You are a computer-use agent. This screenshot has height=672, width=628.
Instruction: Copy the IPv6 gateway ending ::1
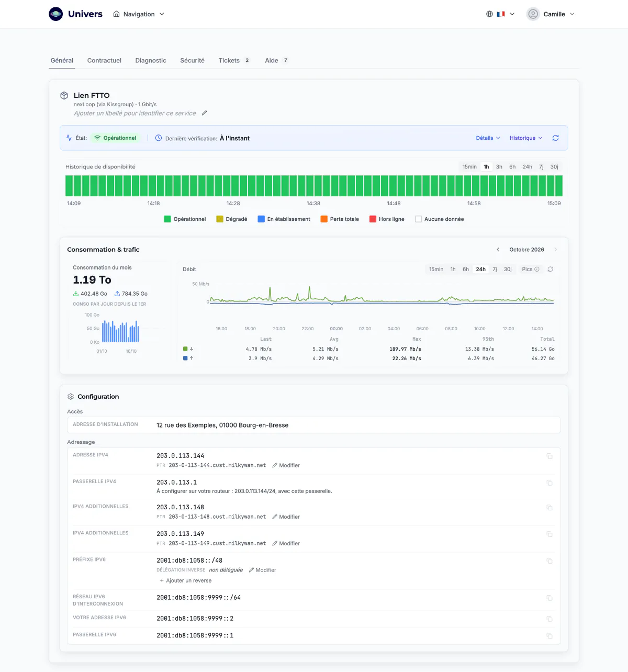[x=549, y=636]
